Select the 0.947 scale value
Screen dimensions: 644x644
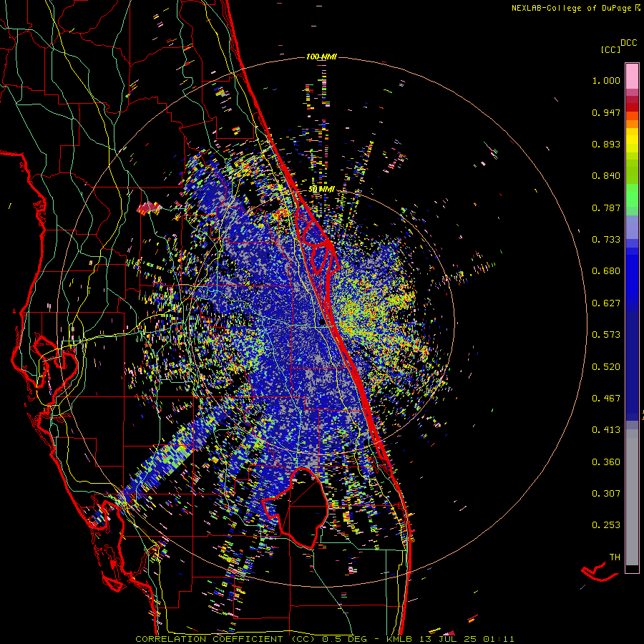point(606,112)
